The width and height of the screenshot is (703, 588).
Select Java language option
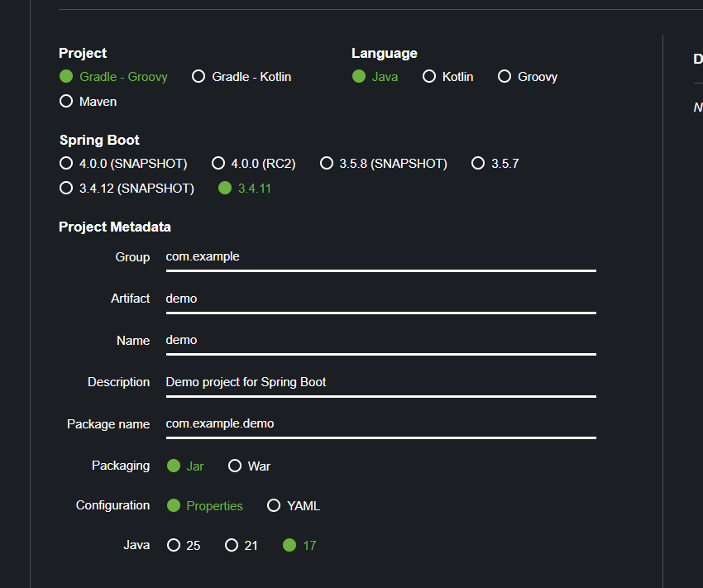(x=375, y=77)
